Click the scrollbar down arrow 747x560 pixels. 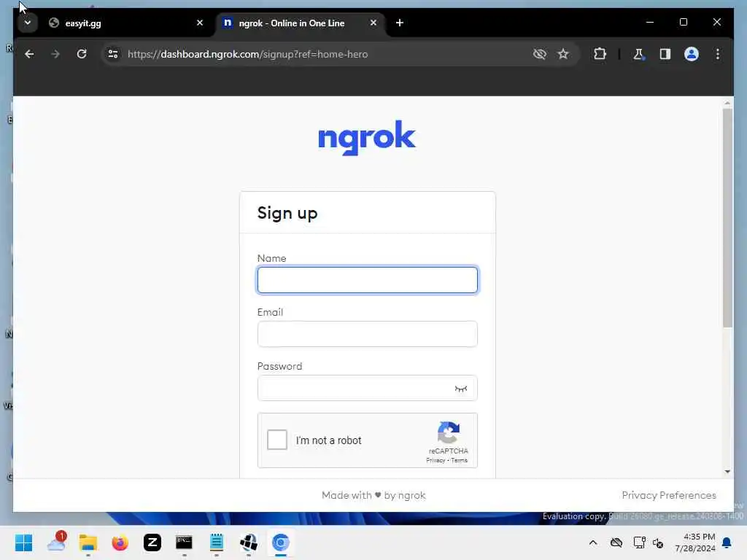click(727, 472)
